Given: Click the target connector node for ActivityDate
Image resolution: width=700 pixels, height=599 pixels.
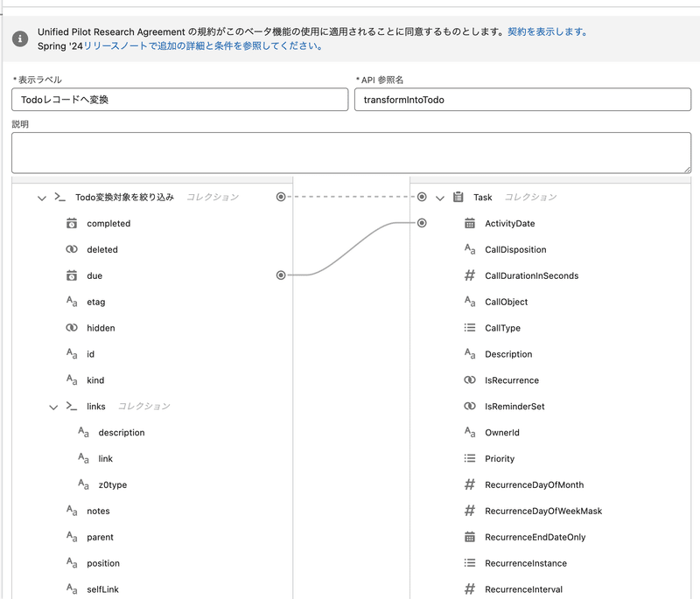Looking at the screenshot, I should click(x=422, y=223).
